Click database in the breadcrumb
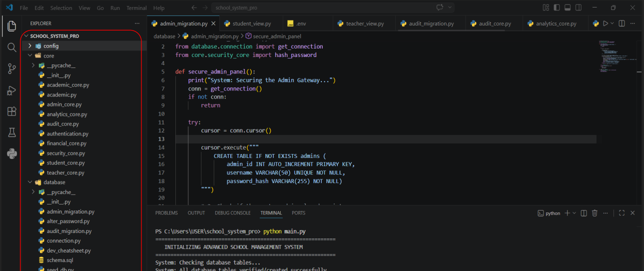This screenshot has width=644, height=271. [164, 36]
